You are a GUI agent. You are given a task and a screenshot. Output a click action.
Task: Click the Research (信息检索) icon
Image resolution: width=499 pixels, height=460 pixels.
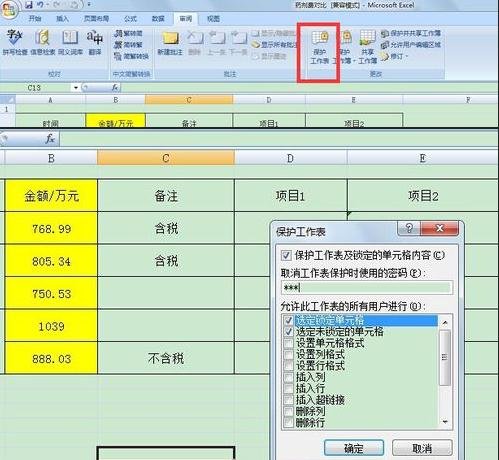(42, 43)
